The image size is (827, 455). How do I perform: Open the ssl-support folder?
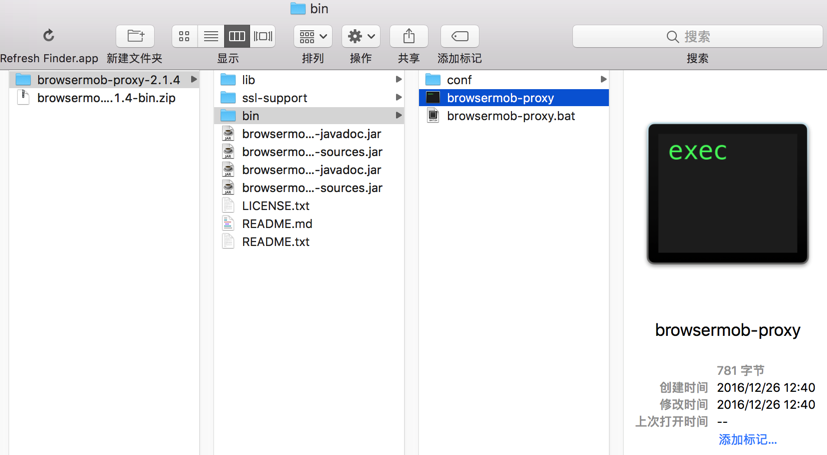coord(309,98)
